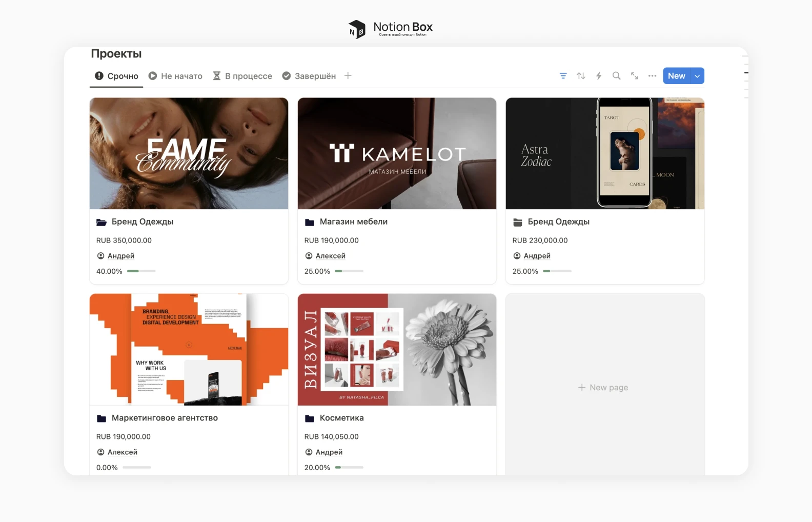
Task: Open the Astra Zodiac cover thumbnail
Action: pyautogui.click(x=605, y=153)
